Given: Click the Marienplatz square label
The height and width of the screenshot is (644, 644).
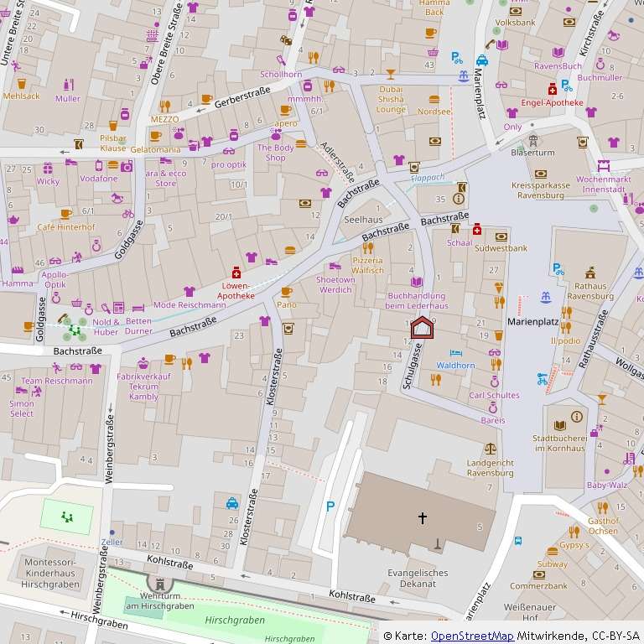Looking at the screenshot, I should tap(532, 322).
